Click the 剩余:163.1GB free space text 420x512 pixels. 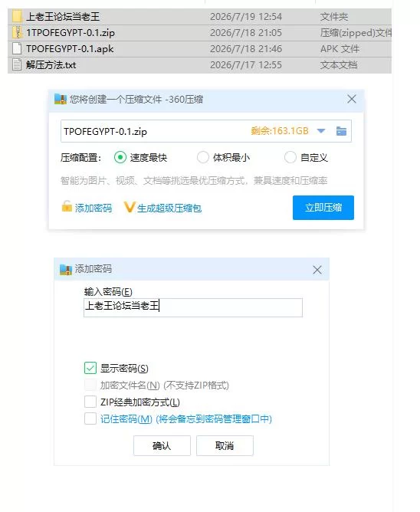280,131
